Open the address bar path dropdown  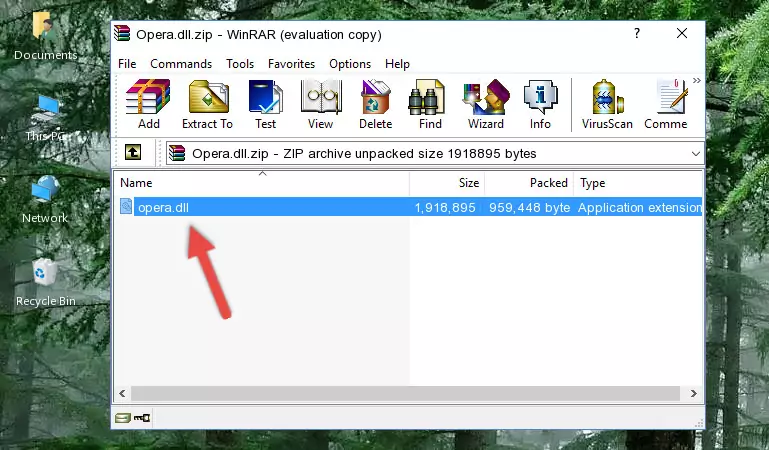(x=695, y=153)
